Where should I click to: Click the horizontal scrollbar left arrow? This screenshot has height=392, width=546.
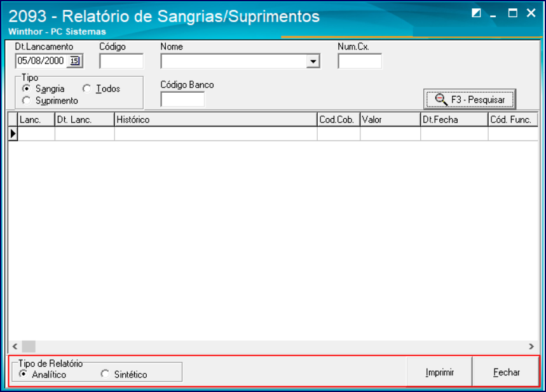15,346
